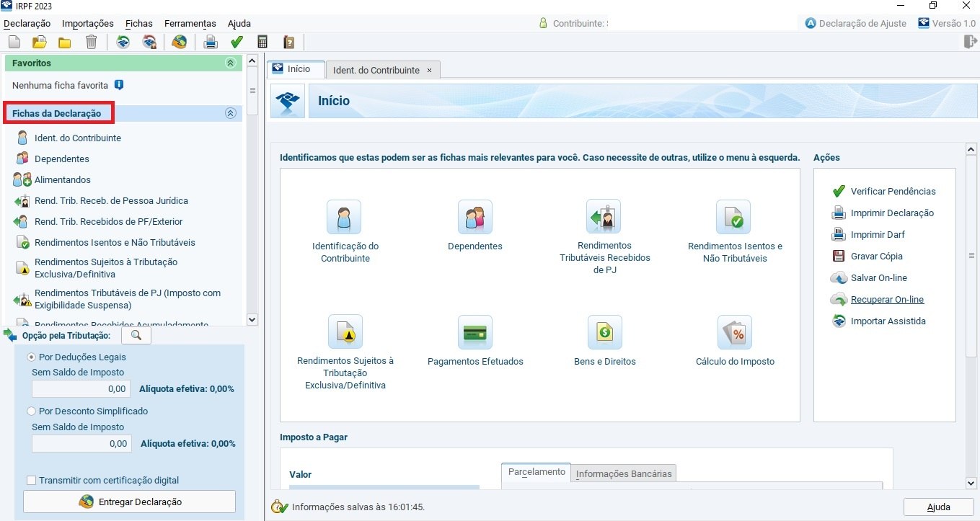Screen dimensions: 980x521
Task: Click the trash icon to delete declaration
Action: [91, 43]
